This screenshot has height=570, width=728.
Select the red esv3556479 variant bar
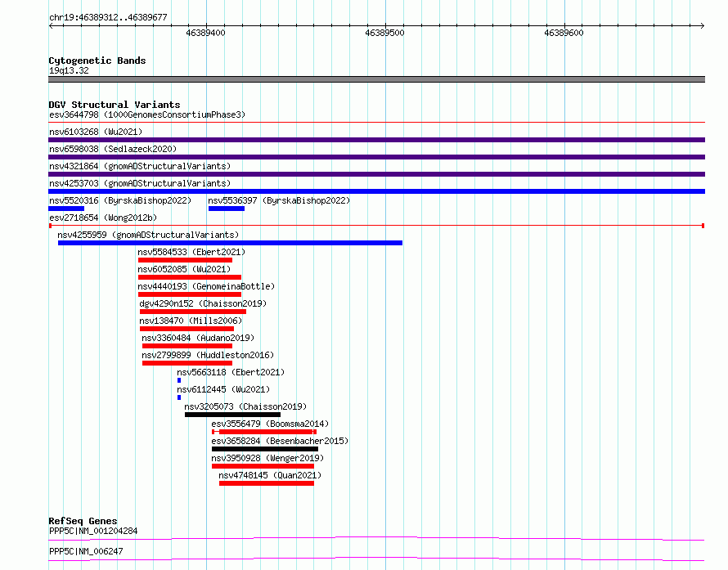(x=264, y=432)
